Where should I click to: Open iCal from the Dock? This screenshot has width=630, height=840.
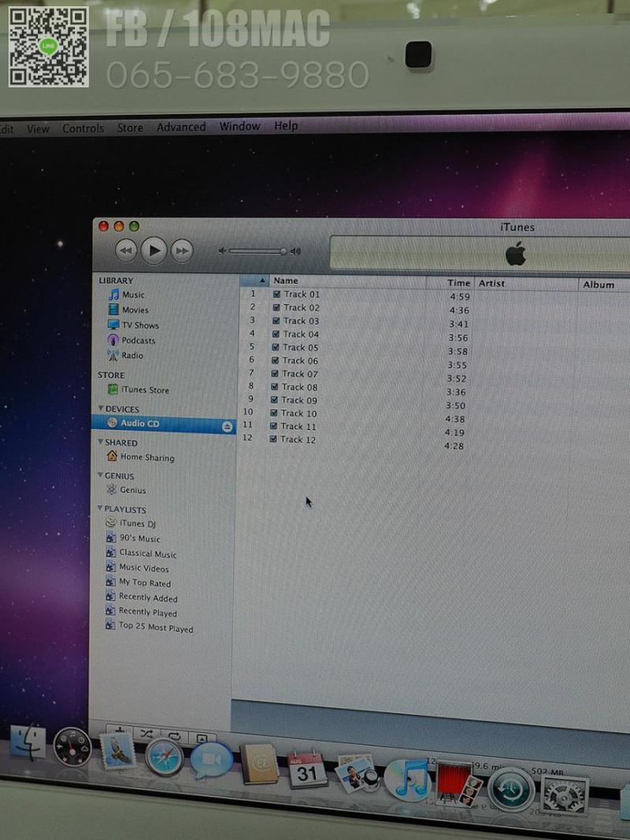tap(308, 769)
